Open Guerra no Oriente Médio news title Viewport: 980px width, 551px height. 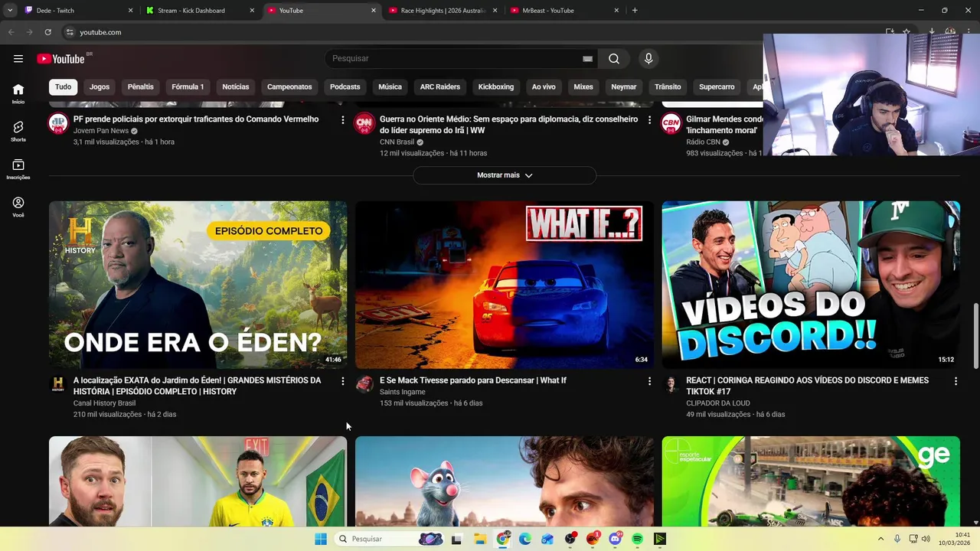click(508, 125)
